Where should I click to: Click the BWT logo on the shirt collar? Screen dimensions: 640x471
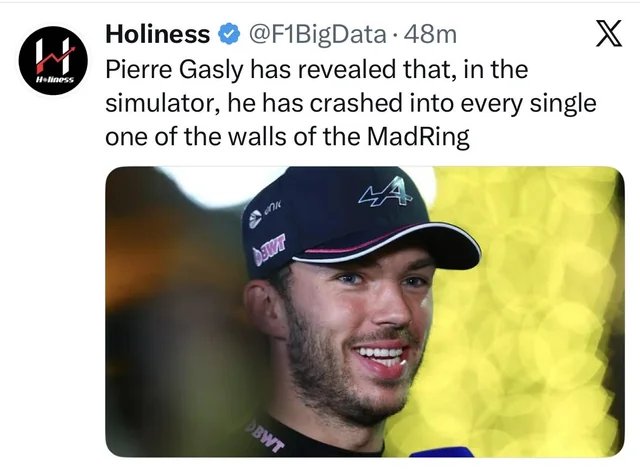click(x=264, y=435)
